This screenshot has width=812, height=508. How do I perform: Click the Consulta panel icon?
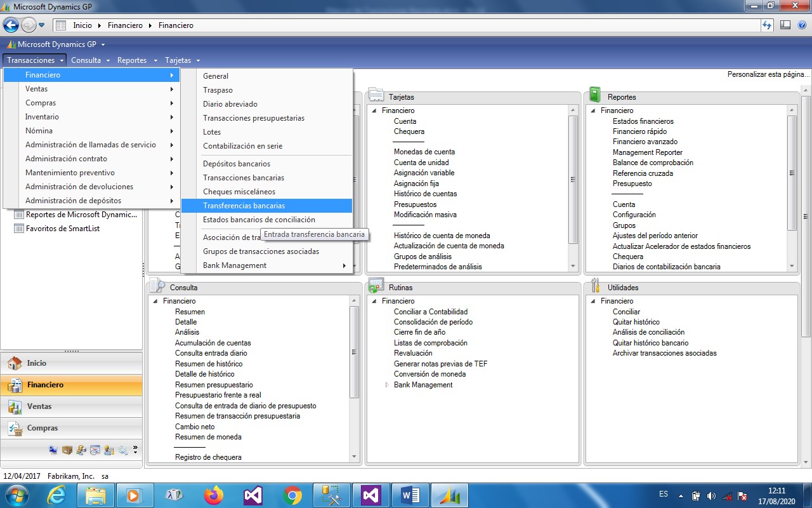(x=157, y=286)
